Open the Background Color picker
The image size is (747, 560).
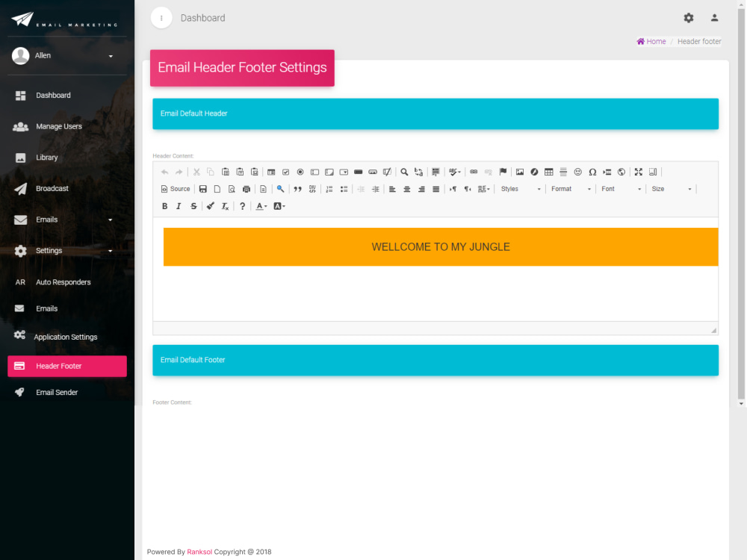pyautogui.click(x=279, y=206)
